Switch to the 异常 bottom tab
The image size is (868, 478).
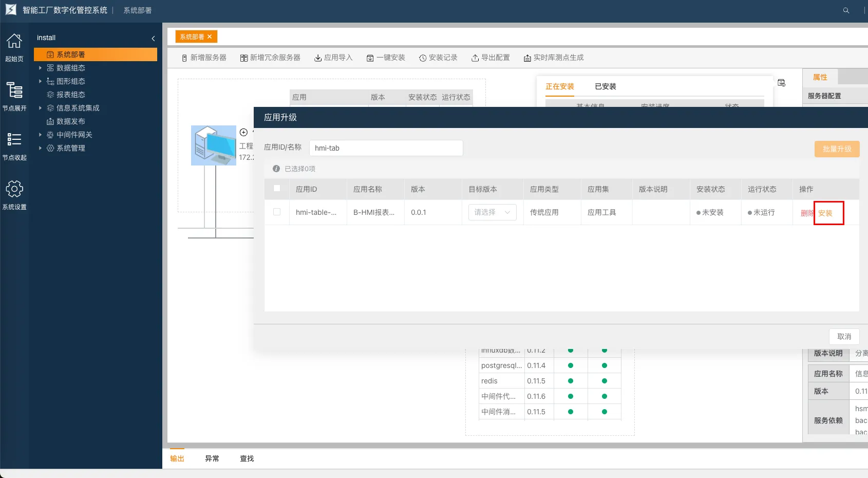click(212, 458)
